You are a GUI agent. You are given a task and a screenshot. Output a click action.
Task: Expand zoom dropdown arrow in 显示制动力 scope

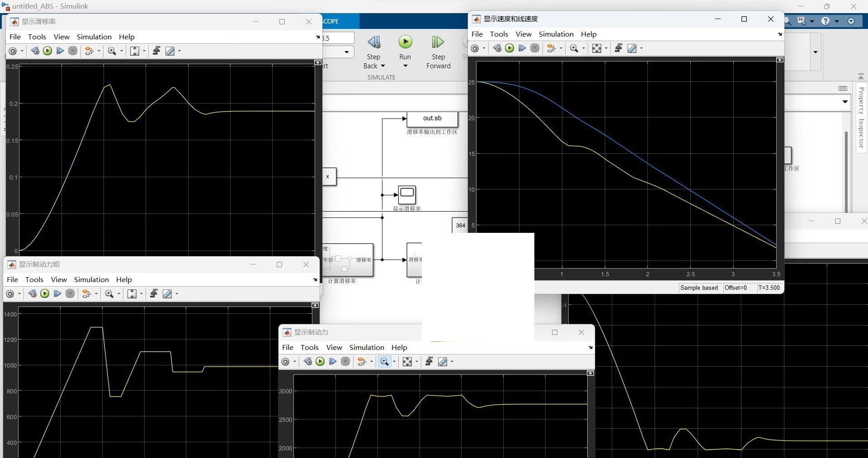[x=394, y=362]
